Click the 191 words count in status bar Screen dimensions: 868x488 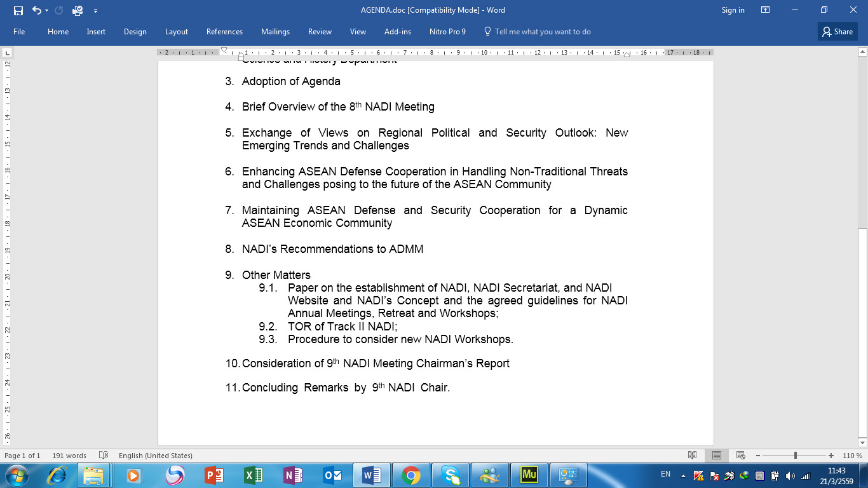(x=69, y=456)
